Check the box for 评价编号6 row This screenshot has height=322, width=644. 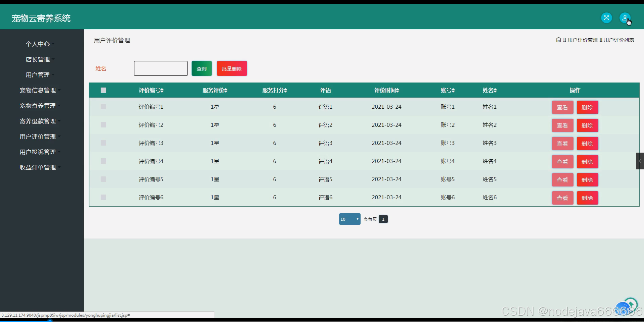coord(103,197)
